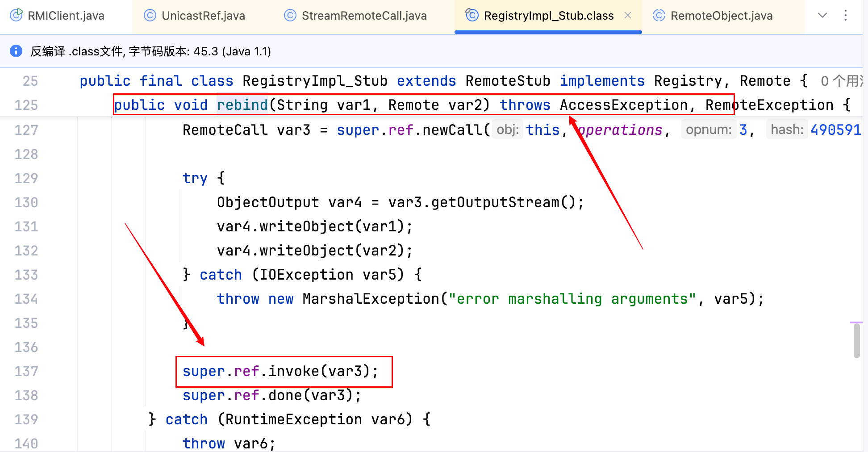
Task: Click the StreamRemoteCall.java class icon
Action: pos(290,16)
